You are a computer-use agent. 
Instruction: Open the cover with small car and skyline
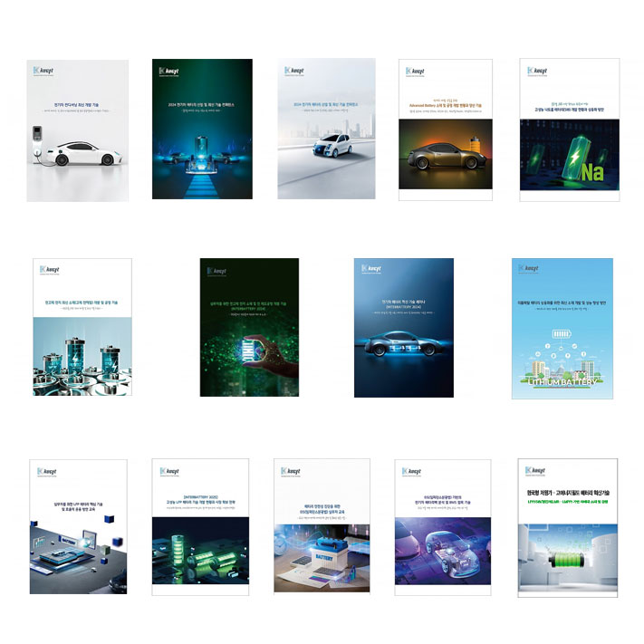[x=325, y=130]
